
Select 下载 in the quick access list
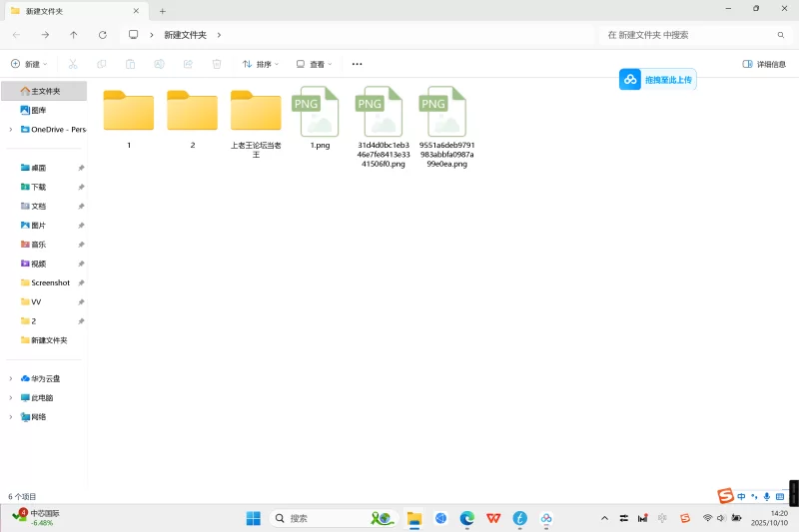(x=38, y=187)
